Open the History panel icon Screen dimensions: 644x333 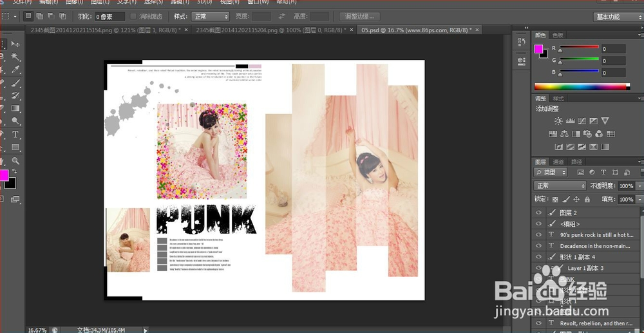522,41
